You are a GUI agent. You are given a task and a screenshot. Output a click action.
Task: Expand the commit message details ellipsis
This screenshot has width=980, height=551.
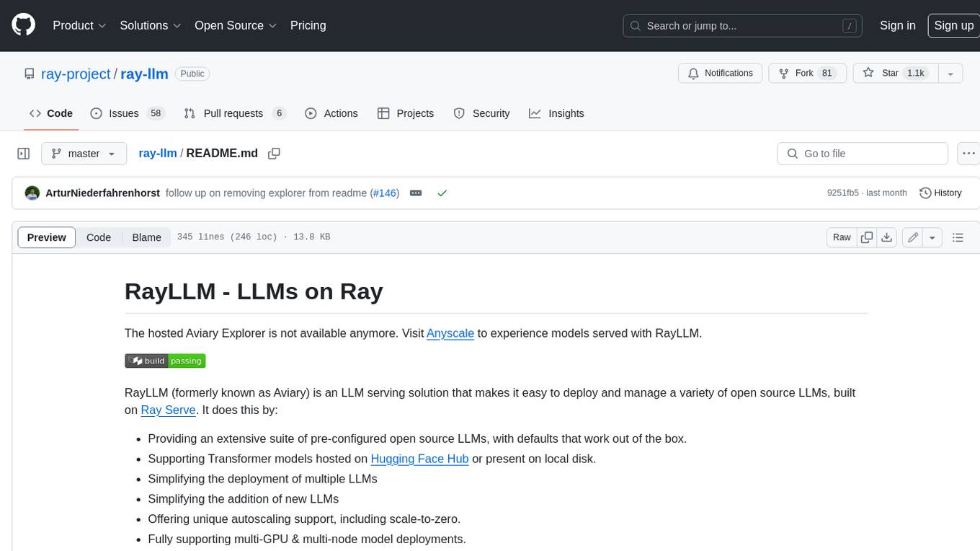[x=416, y=193]
